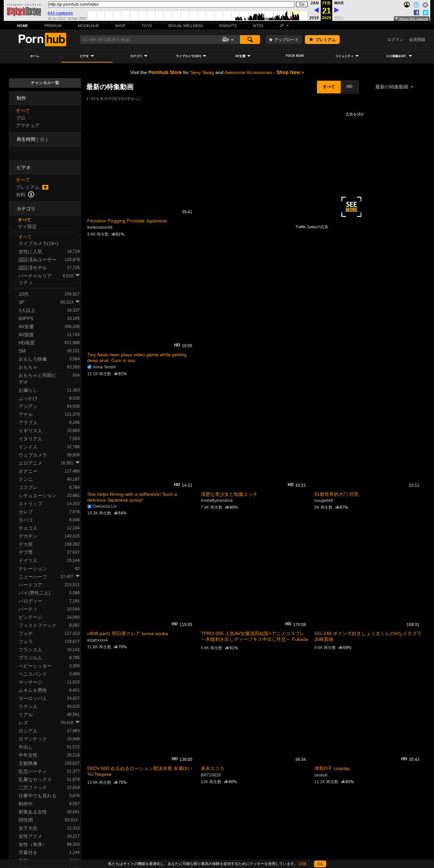
Task: Share capture via the Facebook icon
Action: pyautogui.click(x=416, y=13)
